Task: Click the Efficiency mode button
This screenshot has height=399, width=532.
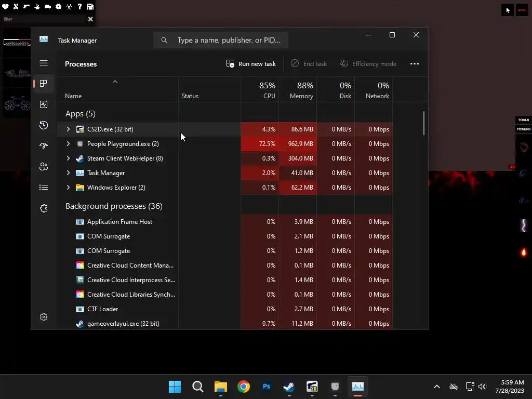Action: [x=368, y=64]
